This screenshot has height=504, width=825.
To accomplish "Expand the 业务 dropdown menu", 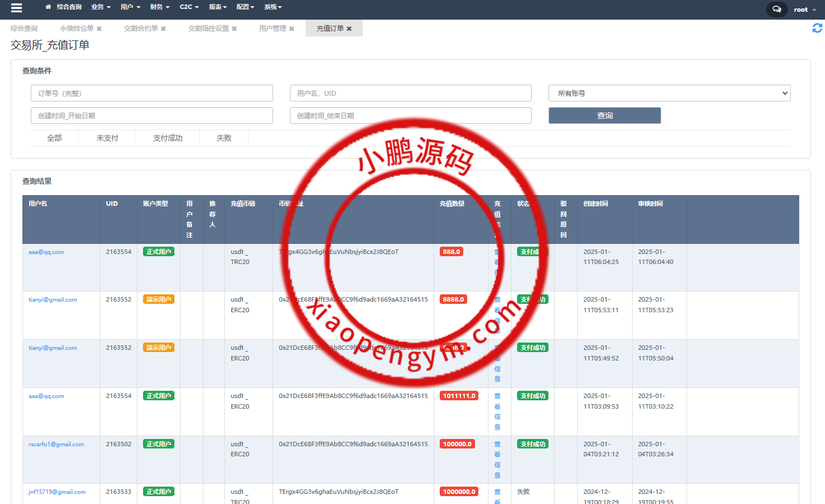I will tap(101, 7).
